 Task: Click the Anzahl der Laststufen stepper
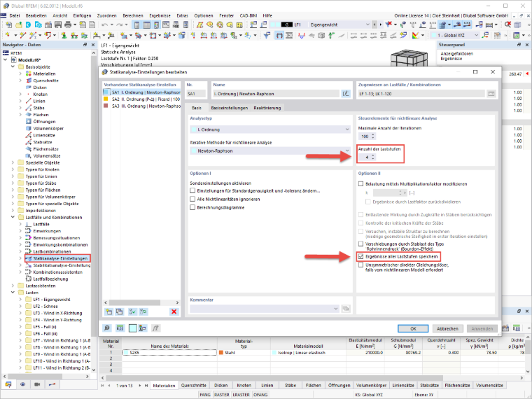point(373,157)
